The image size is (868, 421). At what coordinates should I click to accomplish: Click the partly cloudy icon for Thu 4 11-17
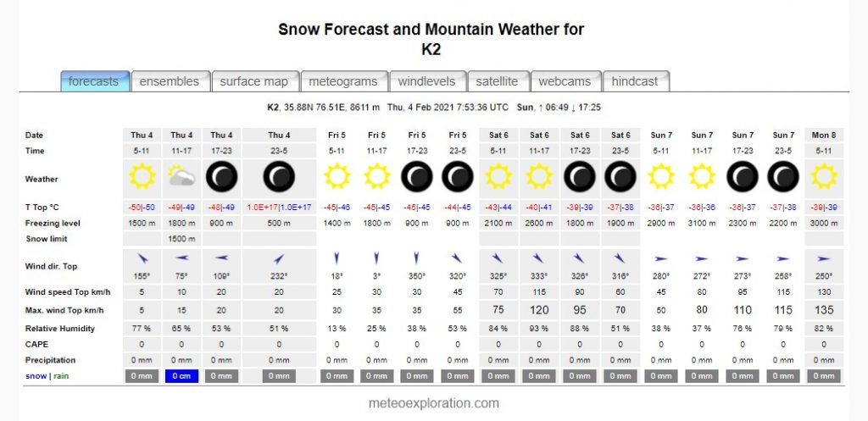182,176
